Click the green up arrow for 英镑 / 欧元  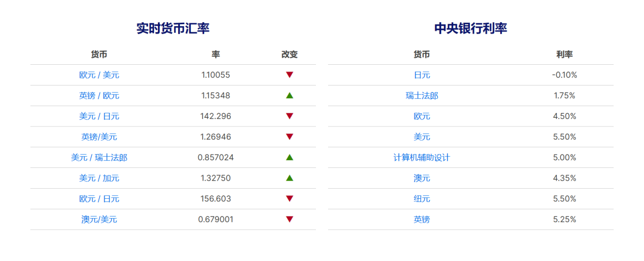(x=290, y=96)
